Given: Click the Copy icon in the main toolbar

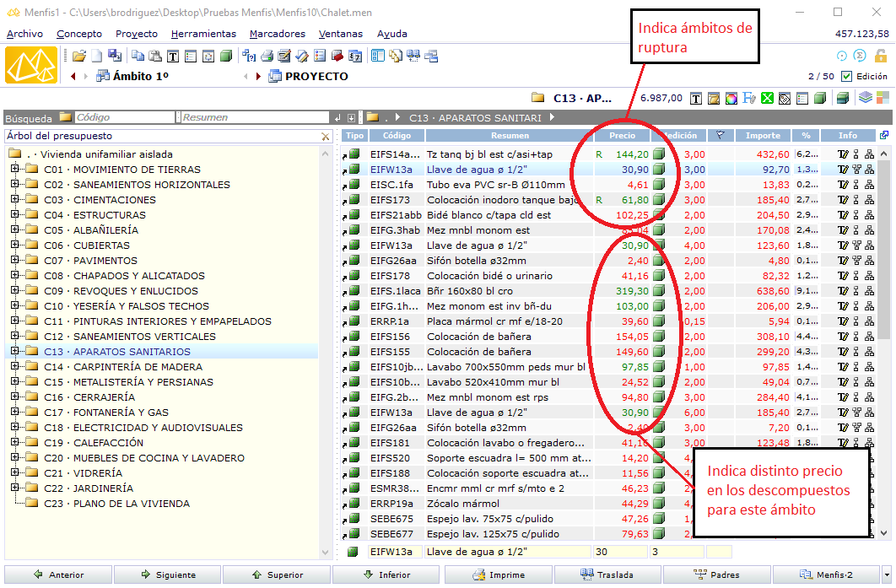Looking at the screenshot, I should pyautogui.click(x=138, y=56).
